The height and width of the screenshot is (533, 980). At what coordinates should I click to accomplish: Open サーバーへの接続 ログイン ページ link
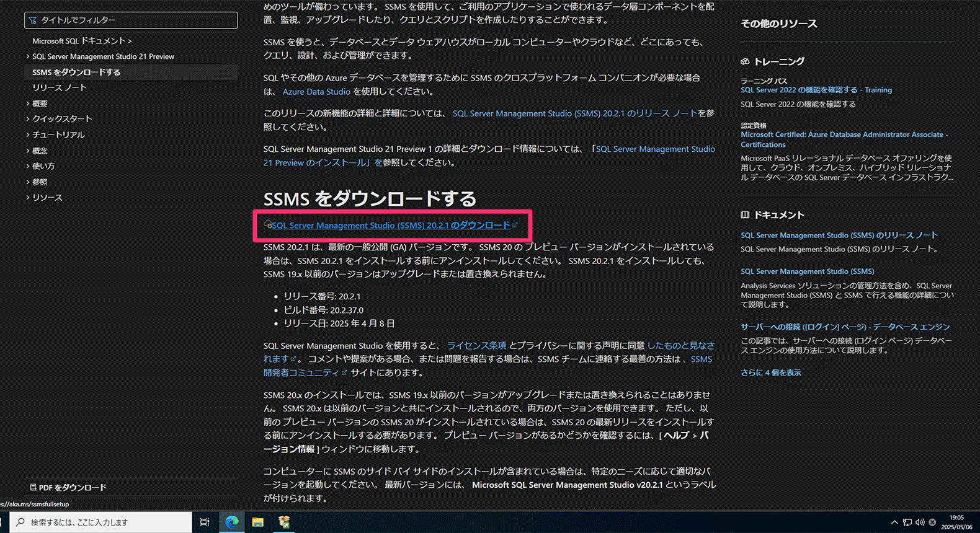click(x=845, y=327)
